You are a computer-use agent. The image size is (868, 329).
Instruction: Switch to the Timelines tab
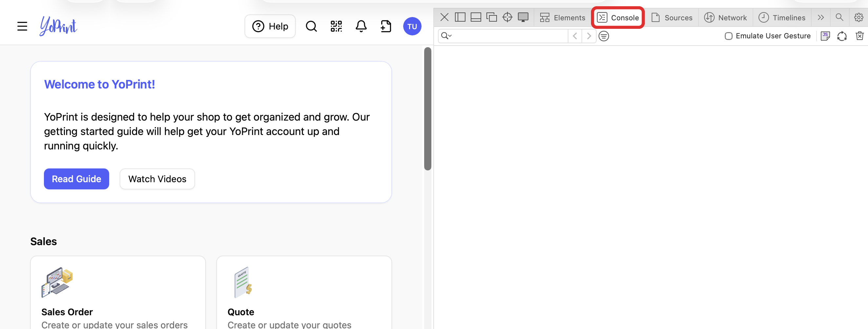[x=782, y=17]
